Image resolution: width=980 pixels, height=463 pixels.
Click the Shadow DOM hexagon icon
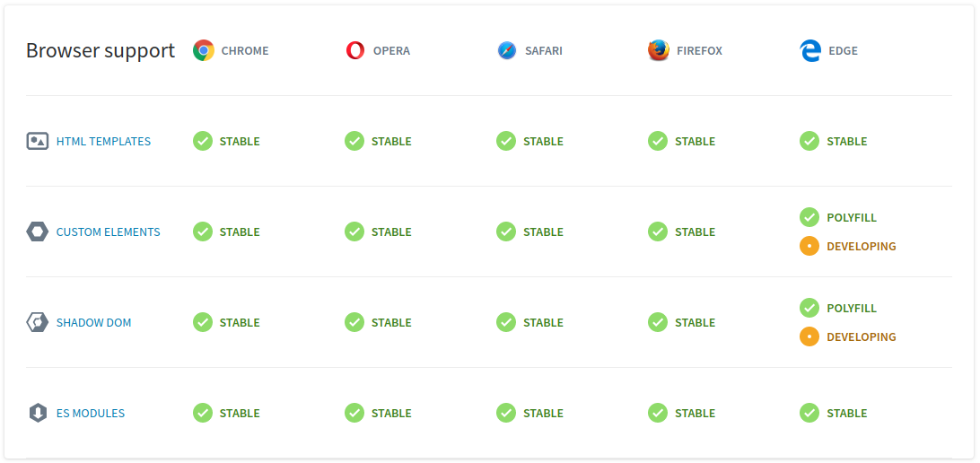38,322
